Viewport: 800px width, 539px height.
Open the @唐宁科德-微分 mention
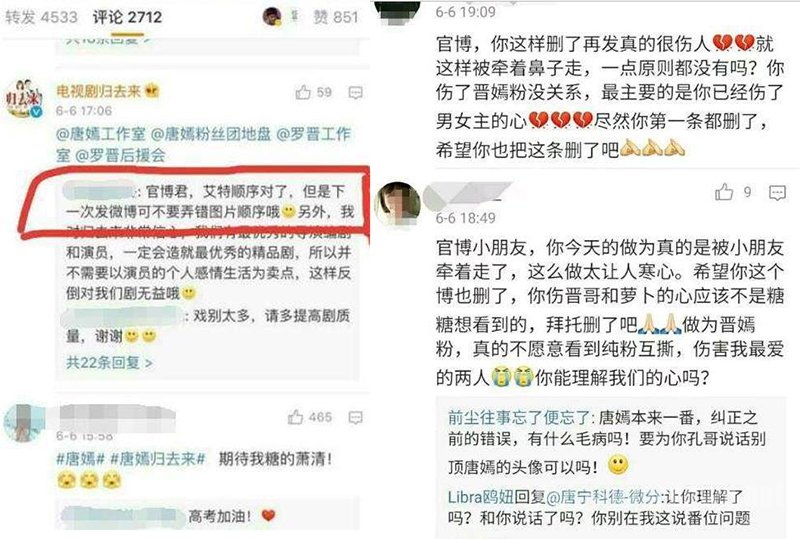coord(603,497)
